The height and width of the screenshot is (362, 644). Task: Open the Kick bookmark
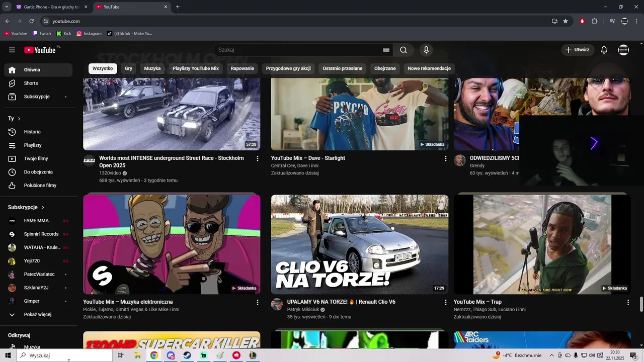click(x=63, y=34)
